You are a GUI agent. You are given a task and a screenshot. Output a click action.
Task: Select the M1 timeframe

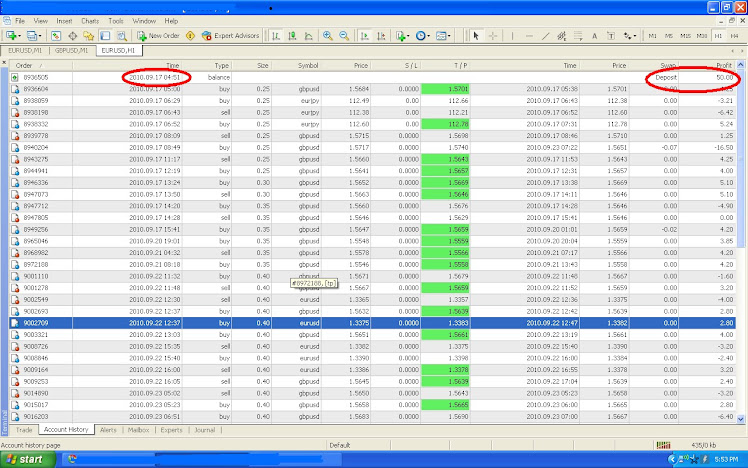coord(653,36)
